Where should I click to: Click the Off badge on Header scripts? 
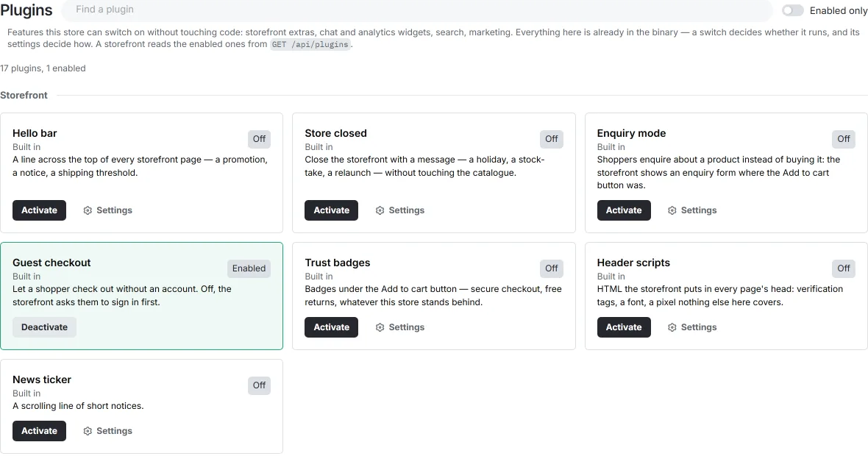pyautogui.click(x=844, y=268)
